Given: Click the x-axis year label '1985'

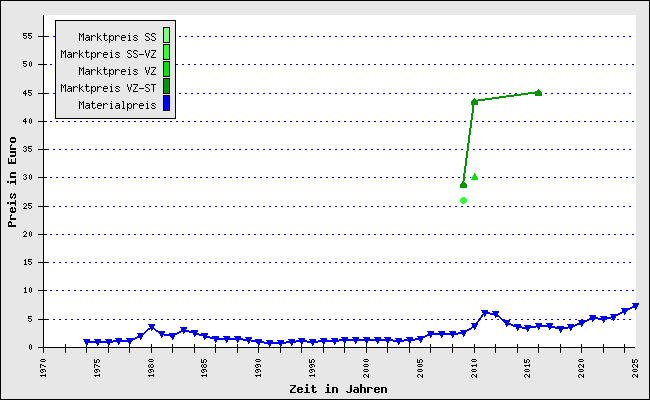Looking at the screenshot, I should tap(204, 368).
